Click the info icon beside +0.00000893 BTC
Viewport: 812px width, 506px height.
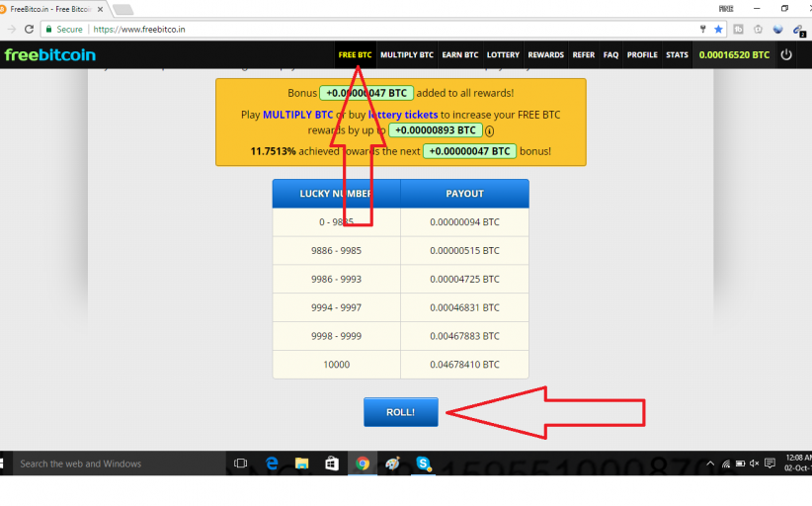(x=489, y=131)
